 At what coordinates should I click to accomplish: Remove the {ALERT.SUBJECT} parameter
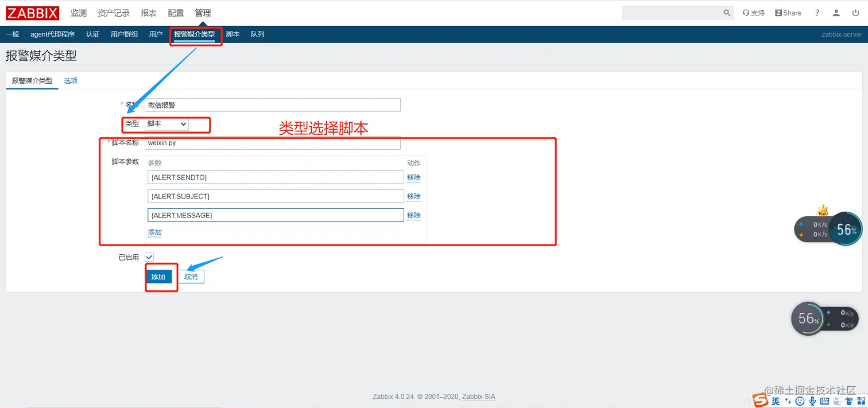coord(414,196)
